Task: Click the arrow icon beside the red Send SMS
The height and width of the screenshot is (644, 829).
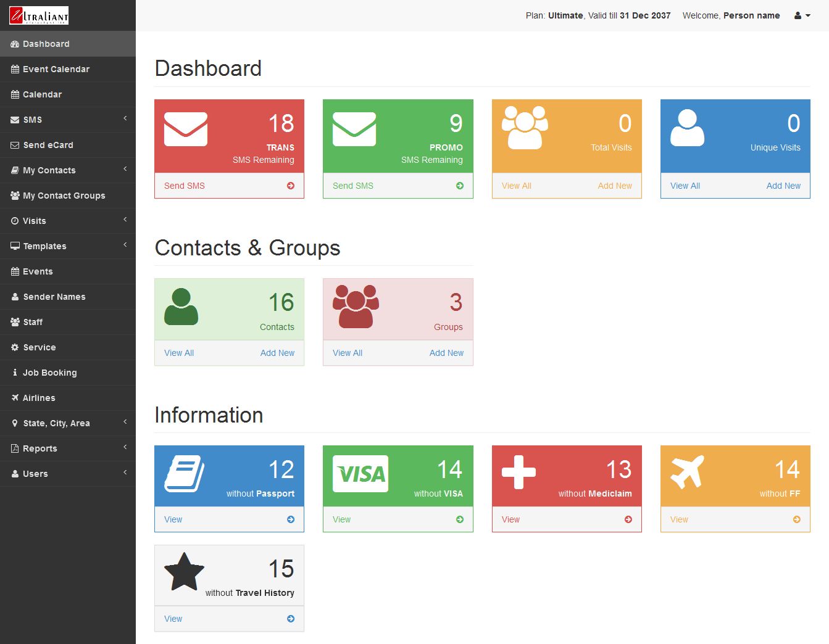Action: tap(291, 186)
